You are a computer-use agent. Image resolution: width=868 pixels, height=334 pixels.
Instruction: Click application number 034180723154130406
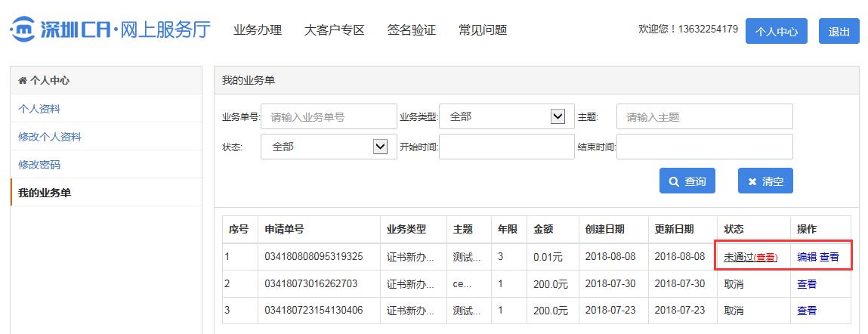pos(314,310)
